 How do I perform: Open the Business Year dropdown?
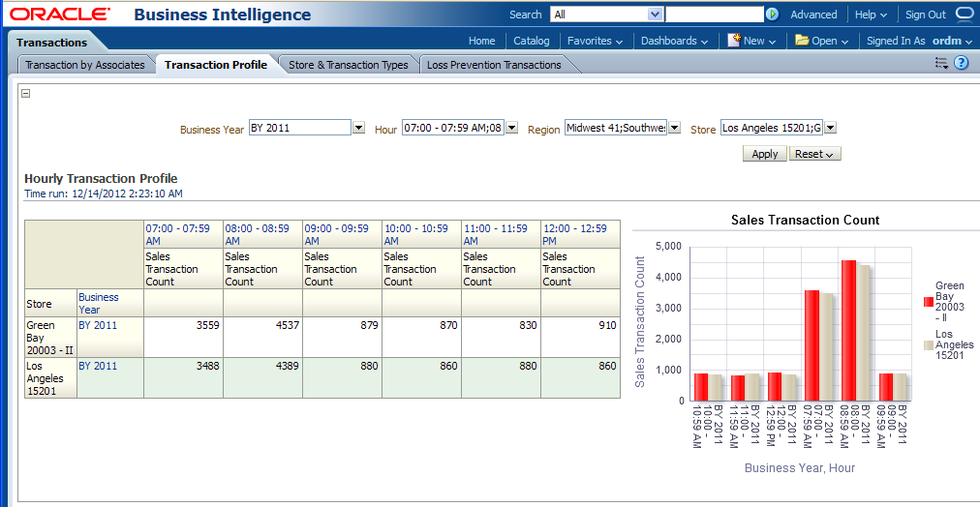(x=358, y=128)
